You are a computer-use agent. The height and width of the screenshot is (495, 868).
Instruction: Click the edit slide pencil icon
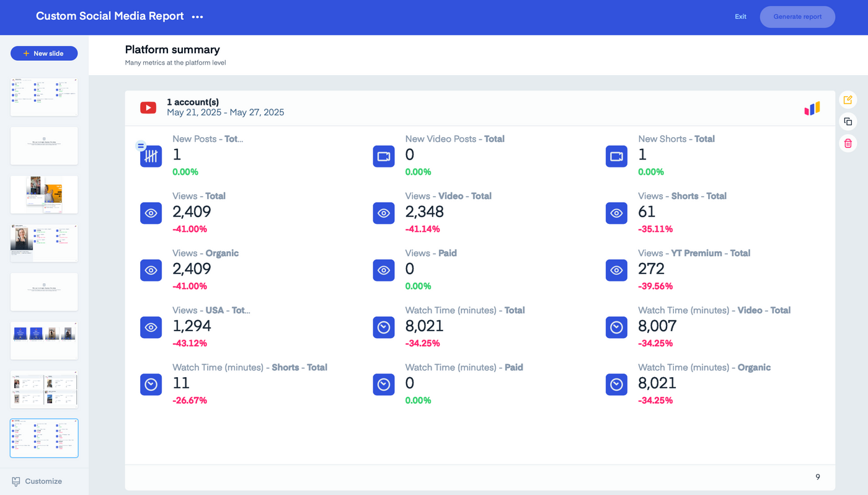click(848, 100)
